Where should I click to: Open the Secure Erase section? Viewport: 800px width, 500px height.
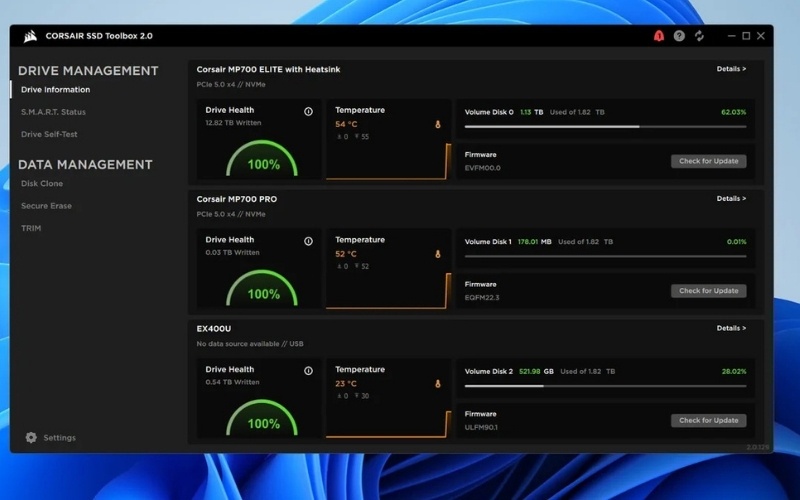pyautogui.click(x=46, y=206)
